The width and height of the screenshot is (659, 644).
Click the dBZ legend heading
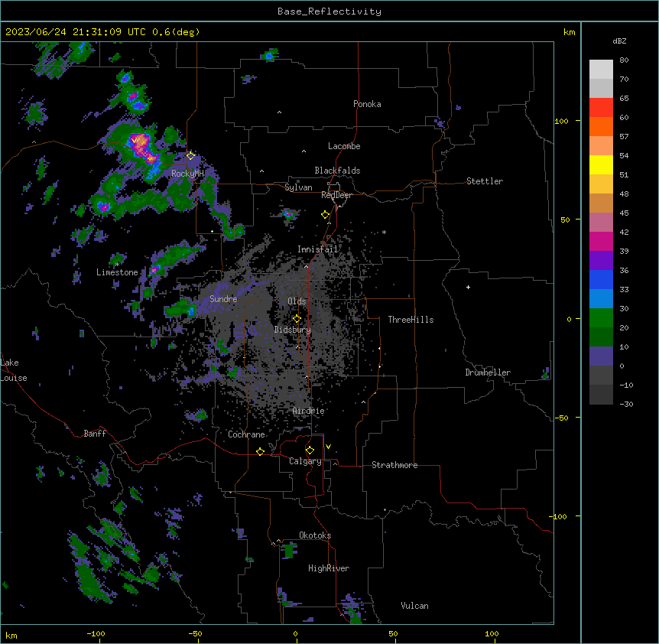619,41
